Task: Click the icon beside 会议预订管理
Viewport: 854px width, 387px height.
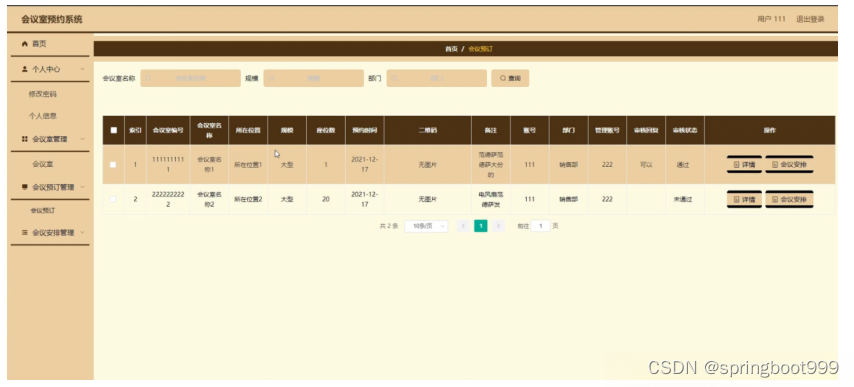Action: (x=25, y=187)
